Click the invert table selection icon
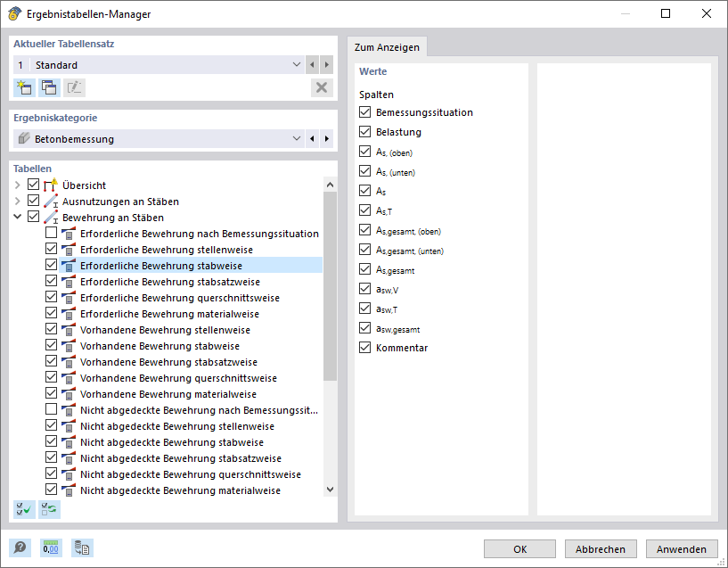The image size is (728, 568). [x=49, y=509]
